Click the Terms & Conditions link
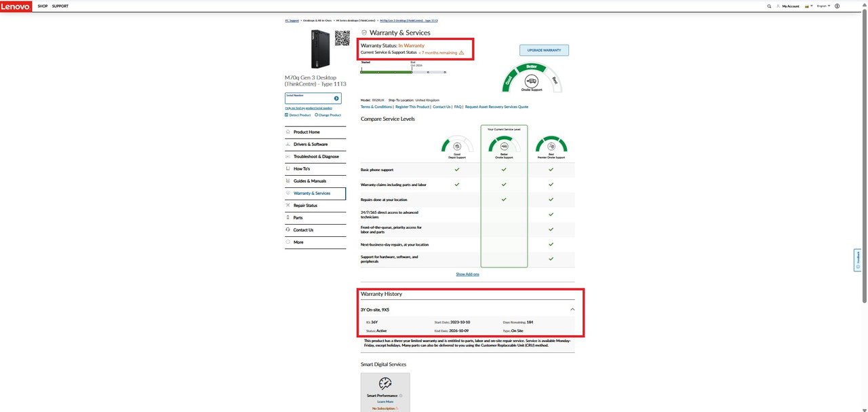 376,107
